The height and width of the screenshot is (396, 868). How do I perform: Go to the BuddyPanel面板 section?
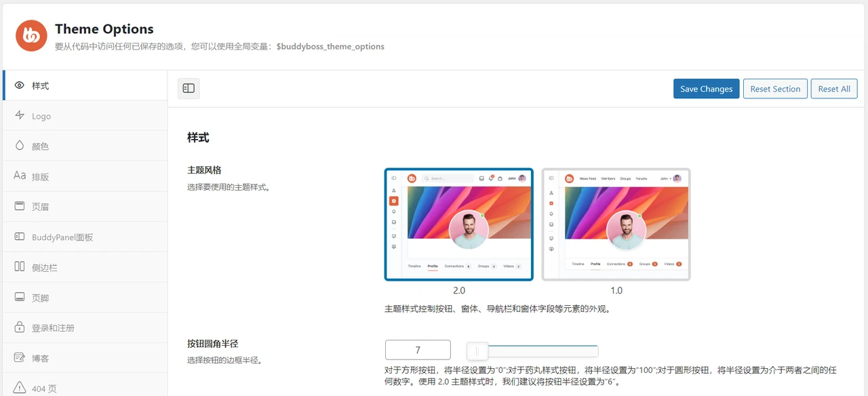tap(85, 237)
